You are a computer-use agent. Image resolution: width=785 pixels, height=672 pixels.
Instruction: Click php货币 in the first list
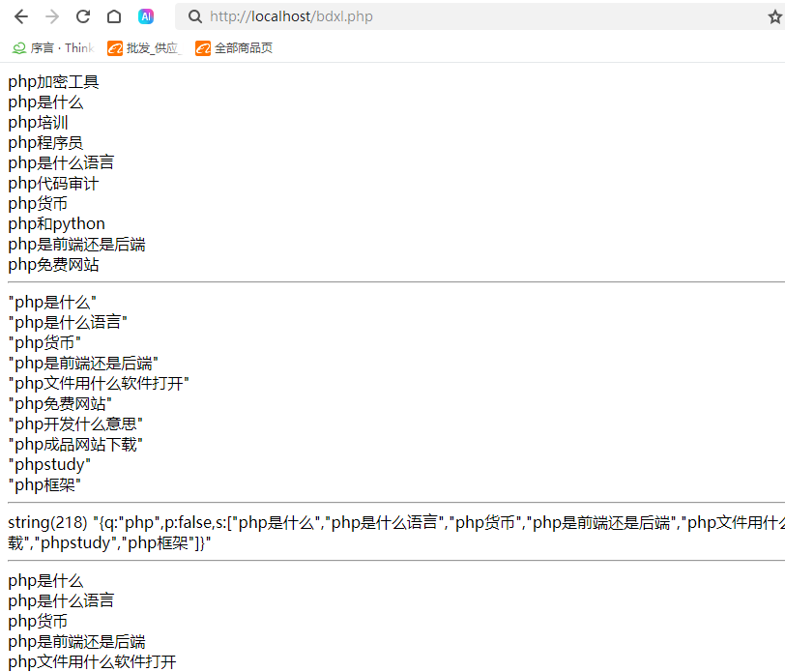click(38, 204)
